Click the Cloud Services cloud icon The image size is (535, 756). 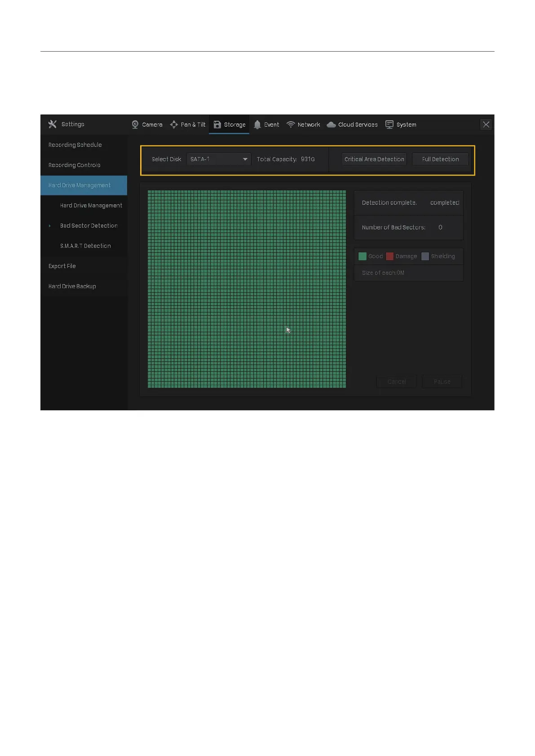pyautogui.click(x=332, y=125)
